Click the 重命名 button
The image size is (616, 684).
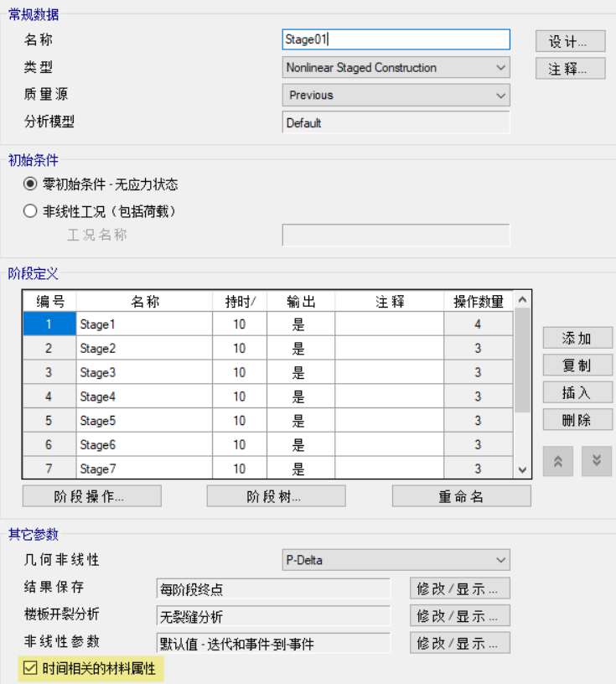click(x=461, y=496)
